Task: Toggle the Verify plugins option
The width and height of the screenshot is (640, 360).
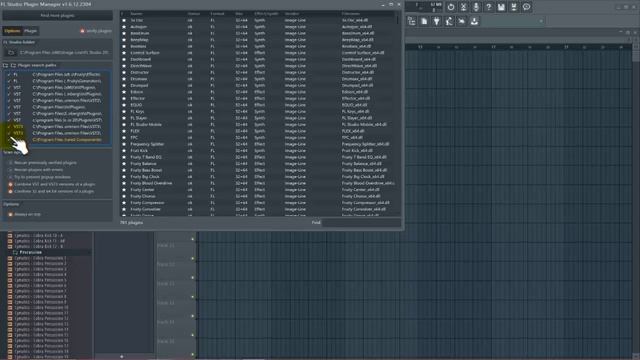Action: coord(96,31)
